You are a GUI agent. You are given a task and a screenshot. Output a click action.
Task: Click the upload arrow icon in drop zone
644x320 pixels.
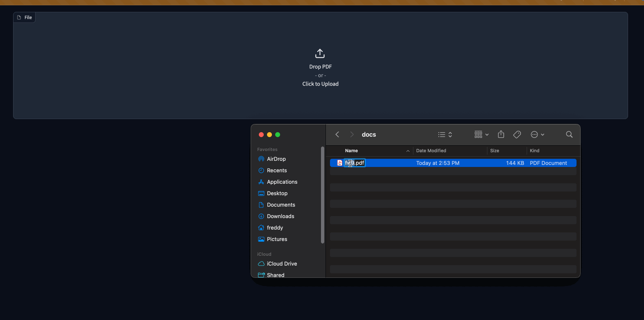tap(320, 54)
